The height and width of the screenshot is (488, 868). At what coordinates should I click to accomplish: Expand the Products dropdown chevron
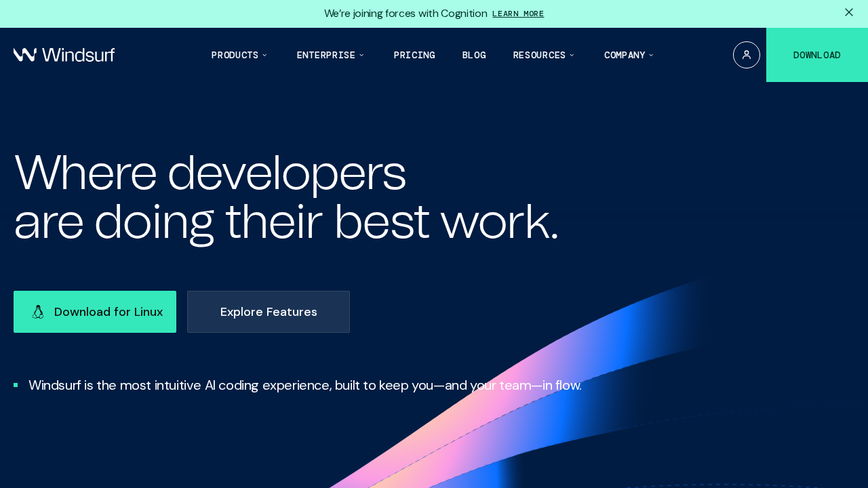click(265, 55)
